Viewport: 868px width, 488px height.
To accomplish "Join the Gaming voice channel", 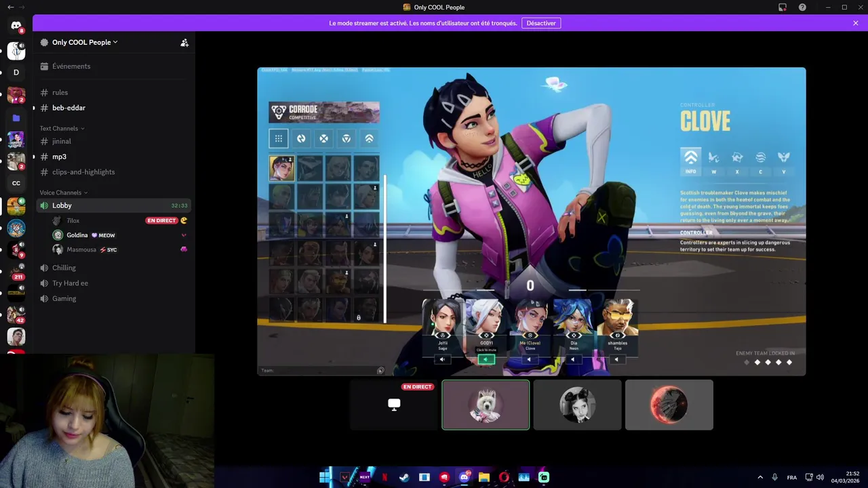I will click(114, 298).
